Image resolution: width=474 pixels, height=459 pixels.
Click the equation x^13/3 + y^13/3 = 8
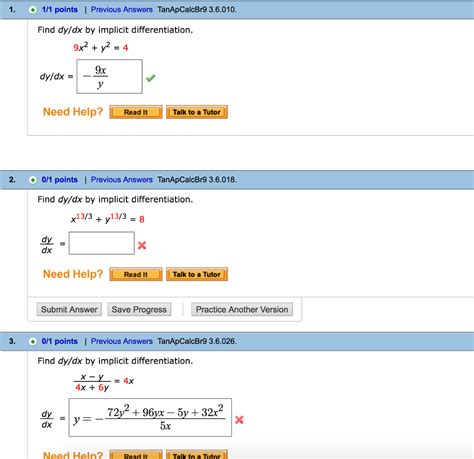tap(107, 218)
